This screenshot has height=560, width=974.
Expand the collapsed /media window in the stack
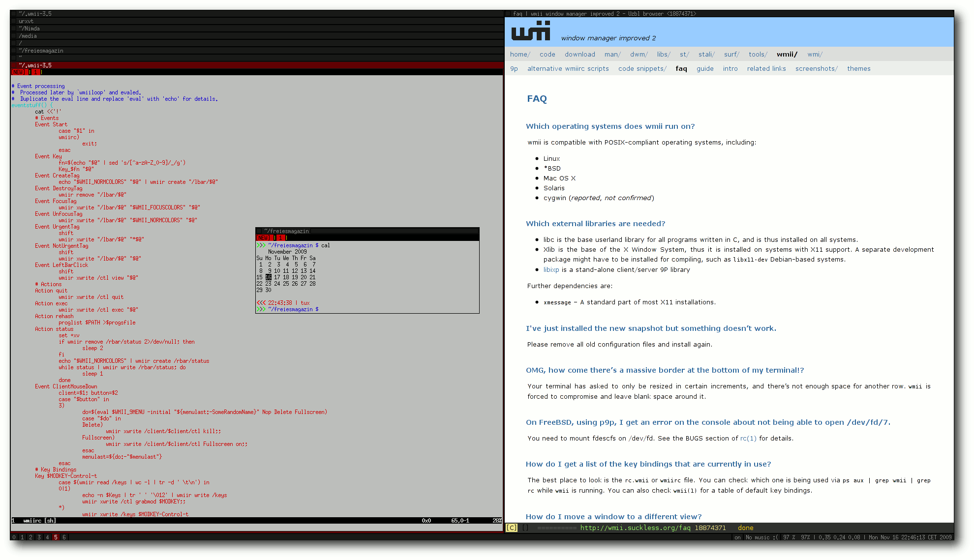point(257,36)
